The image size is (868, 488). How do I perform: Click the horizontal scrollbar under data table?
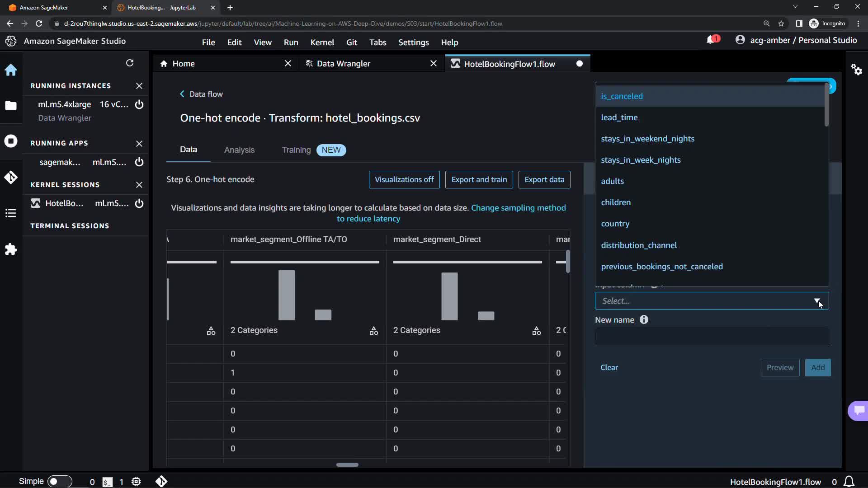pos(347,465)
